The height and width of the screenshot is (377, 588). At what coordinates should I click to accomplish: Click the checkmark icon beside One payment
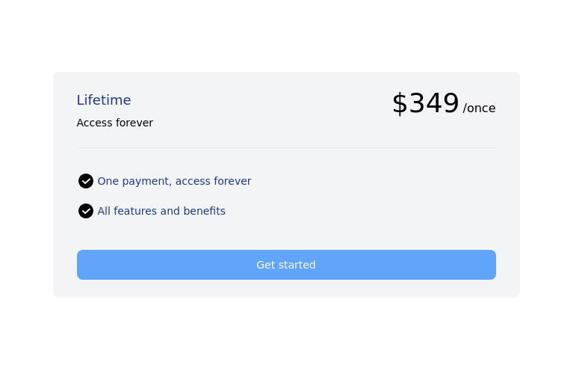click(86, 181)
